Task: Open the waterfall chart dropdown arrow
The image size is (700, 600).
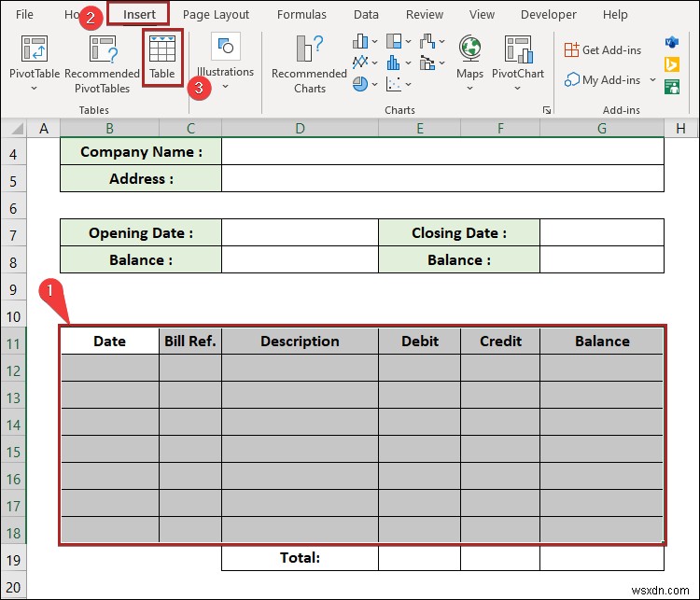Action: point(441,41)
